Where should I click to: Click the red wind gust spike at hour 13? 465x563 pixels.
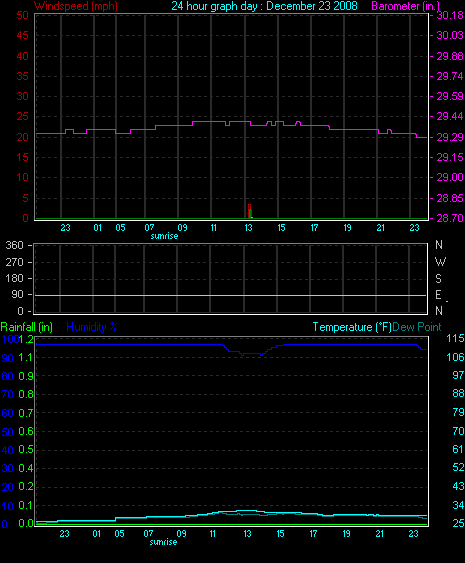(250, 211)
